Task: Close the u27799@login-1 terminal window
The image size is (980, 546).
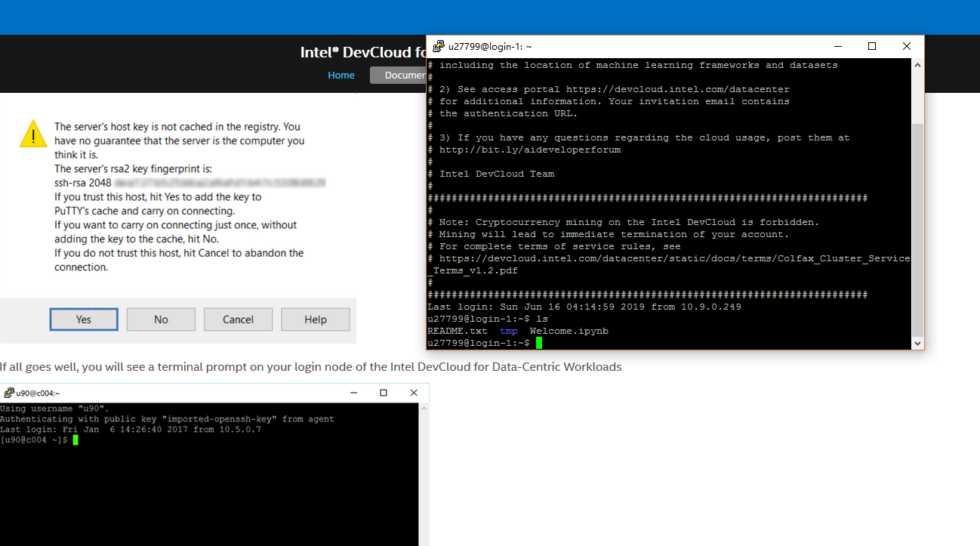Action: [907, 46]
